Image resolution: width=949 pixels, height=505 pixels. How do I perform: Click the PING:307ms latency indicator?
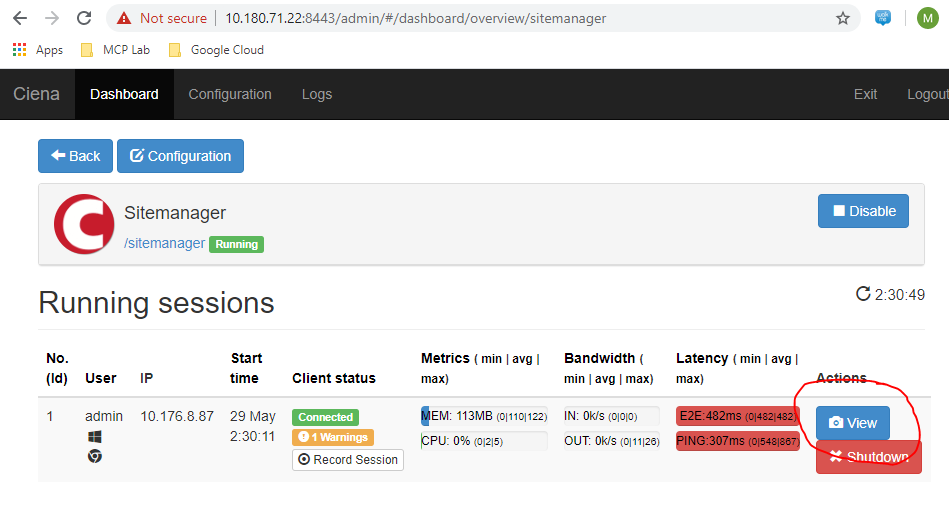pyautogui.click(x=738, y=441)
